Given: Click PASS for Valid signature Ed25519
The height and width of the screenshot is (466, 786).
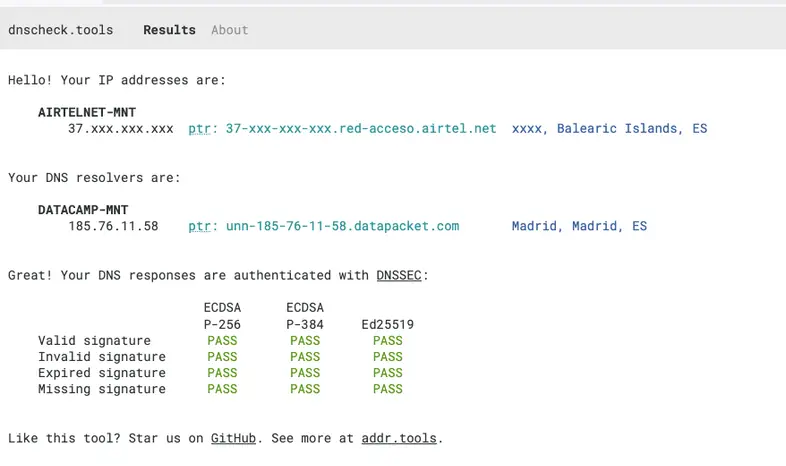Looking at the screenshot, I should pyautogui.click(x=387, y=341).
